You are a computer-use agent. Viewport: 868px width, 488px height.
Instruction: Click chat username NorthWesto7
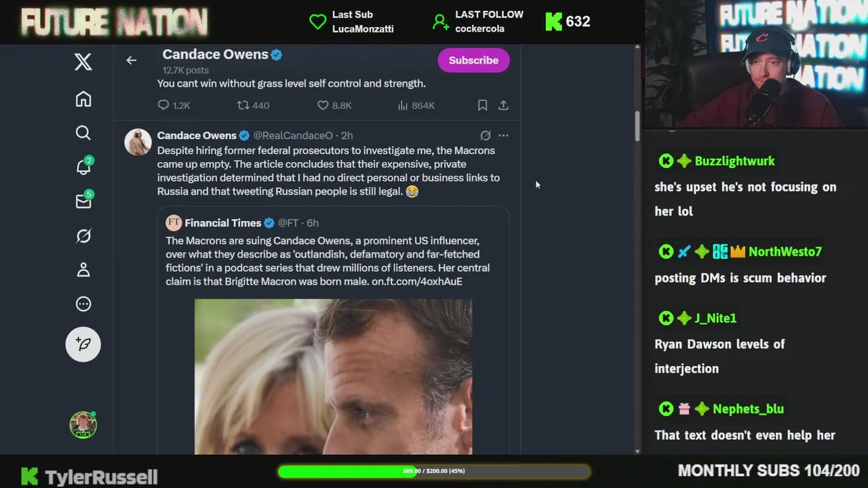pos(785,251)
